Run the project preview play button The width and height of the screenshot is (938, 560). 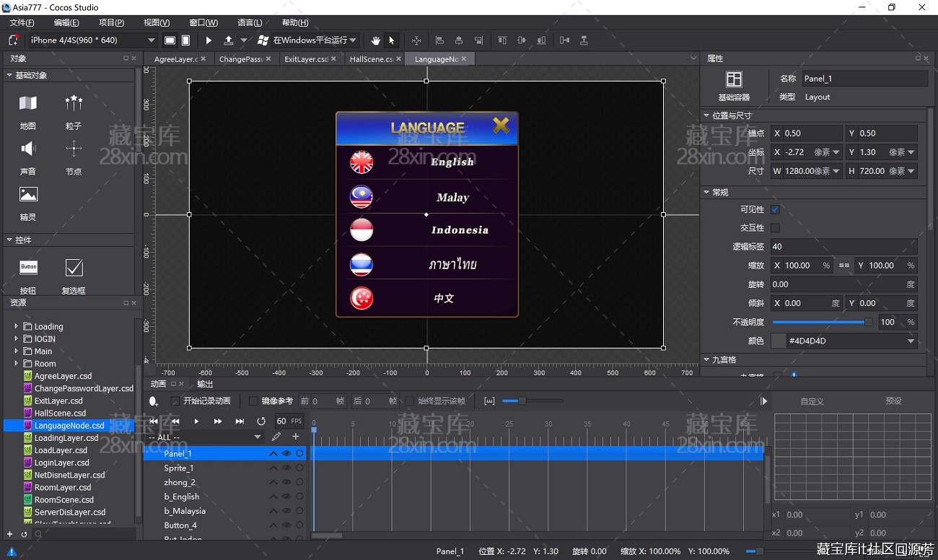click(x=209, y=40)
